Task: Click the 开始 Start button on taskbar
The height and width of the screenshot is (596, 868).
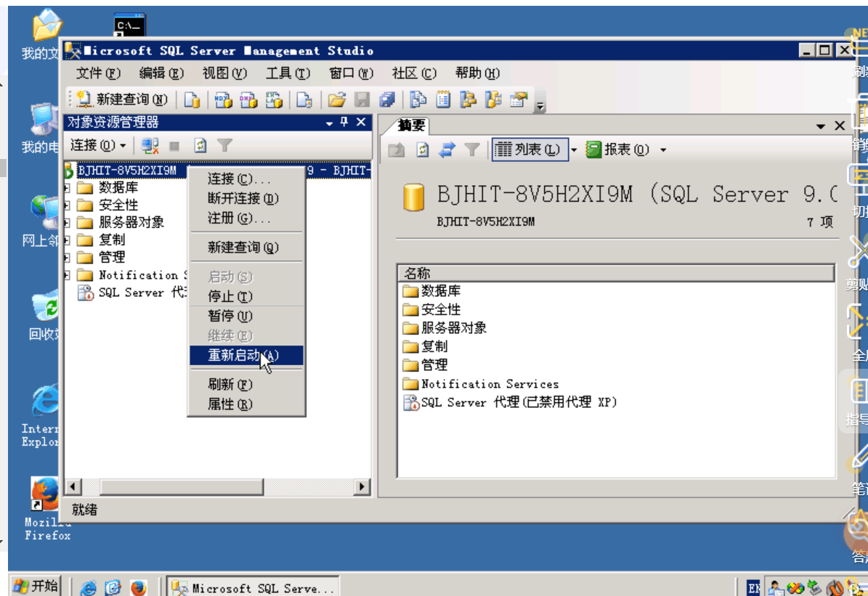Action: click(x=36, y=586)
